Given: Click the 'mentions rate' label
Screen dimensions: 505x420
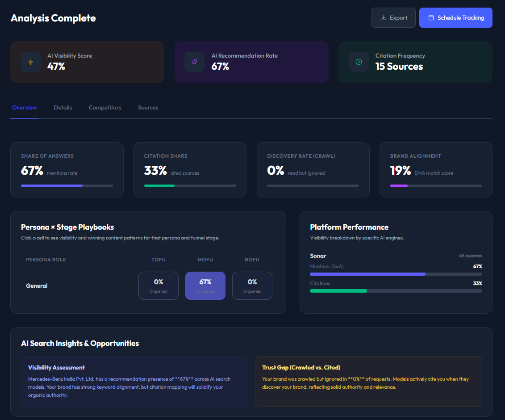Looking at the screenshot, I should click(x=62, y=173).
